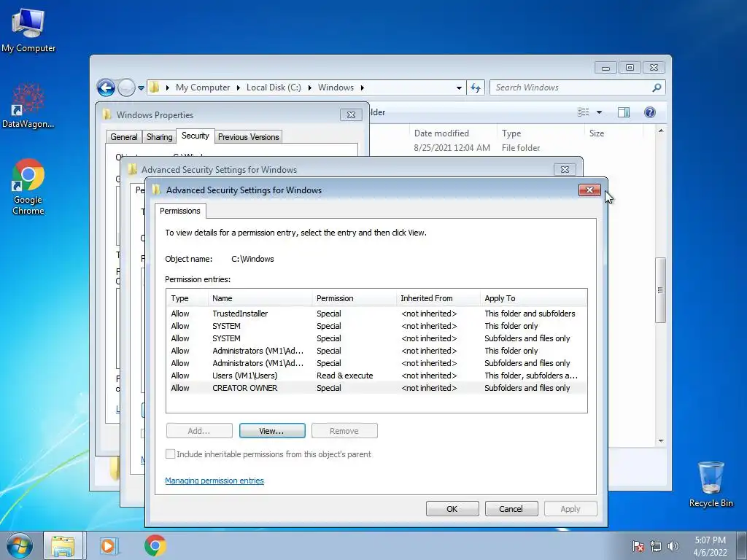Click the Explorer forward arrow button
The width and height of the screenshot is (747, 560).
point(126,87)
